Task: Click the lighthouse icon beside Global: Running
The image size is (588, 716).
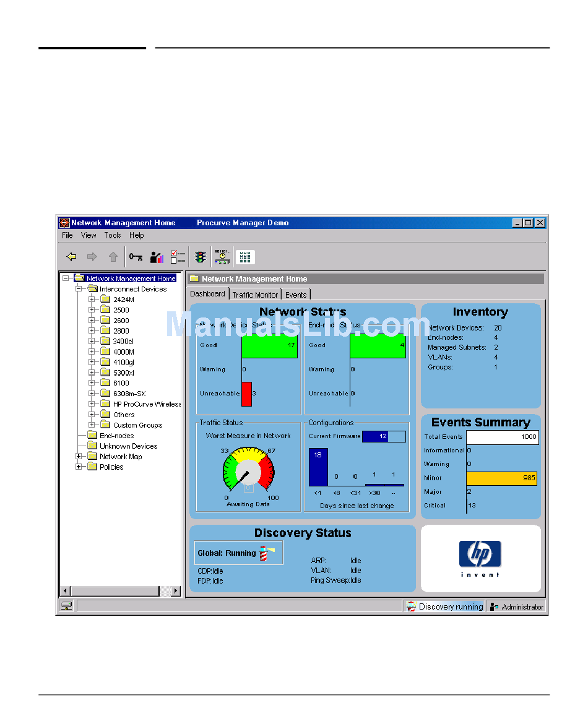Action: (x=267, y=553)
